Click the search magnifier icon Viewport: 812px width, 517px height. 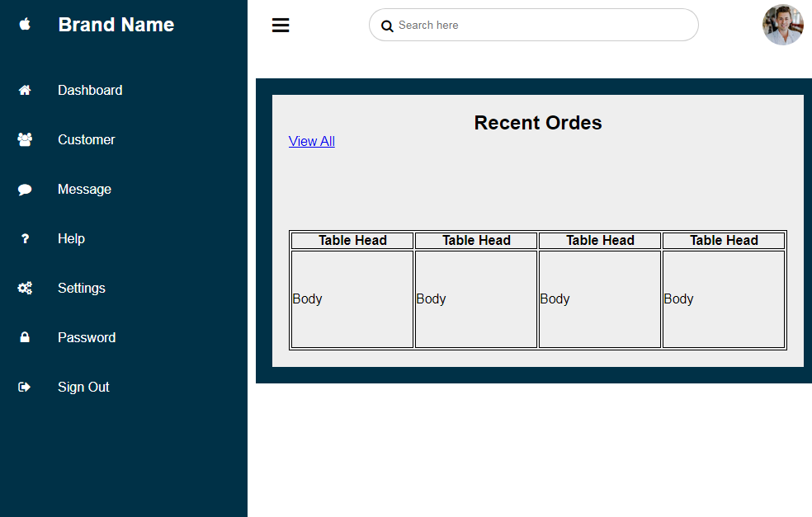click(387, 26)
